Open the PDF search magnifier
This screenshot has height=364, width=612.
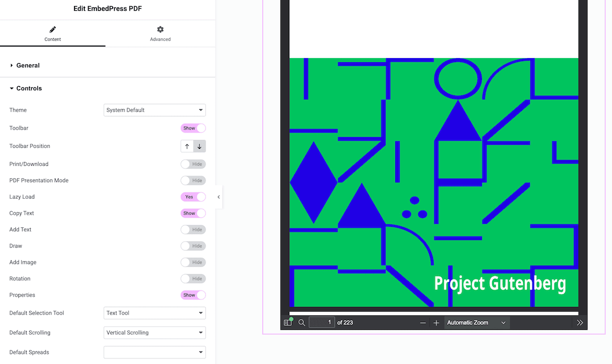point(302,323)
